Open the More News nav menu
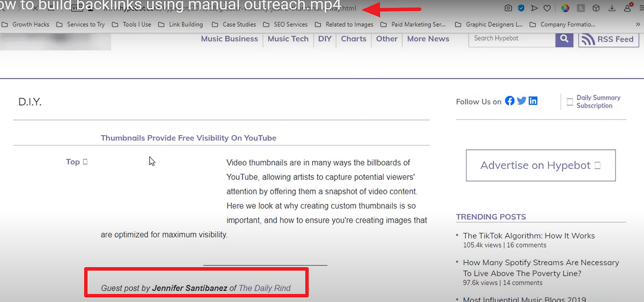 coord(428,39)
